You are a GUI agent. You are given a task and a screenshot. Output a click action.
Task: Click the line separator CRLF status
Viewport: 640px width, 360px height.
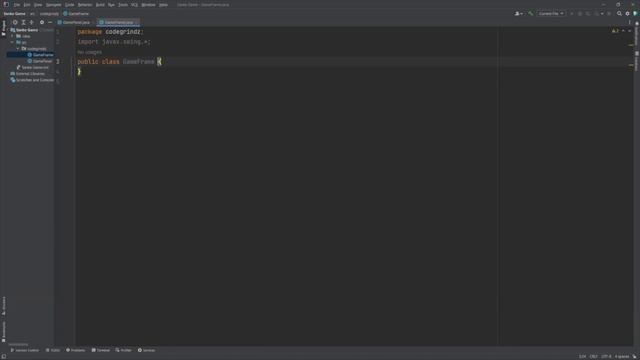593,357
